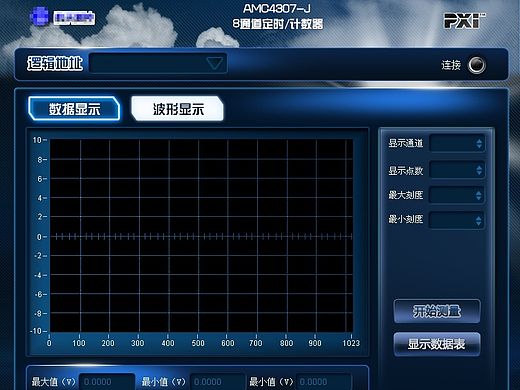Click the 显示通道 stepper field
The height and width of the screenshot is (390, 520).
click(x=457, y=143)
